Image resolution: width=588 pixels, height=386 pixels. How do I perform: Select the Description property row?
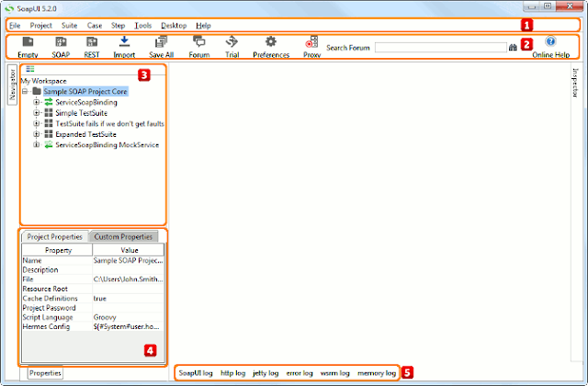pyautogui.click(x=93, y=269)
